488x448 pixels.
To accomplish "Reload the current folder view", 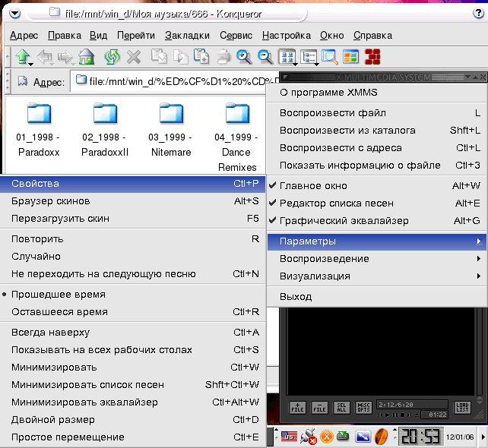I will click(x=112, y=57).
